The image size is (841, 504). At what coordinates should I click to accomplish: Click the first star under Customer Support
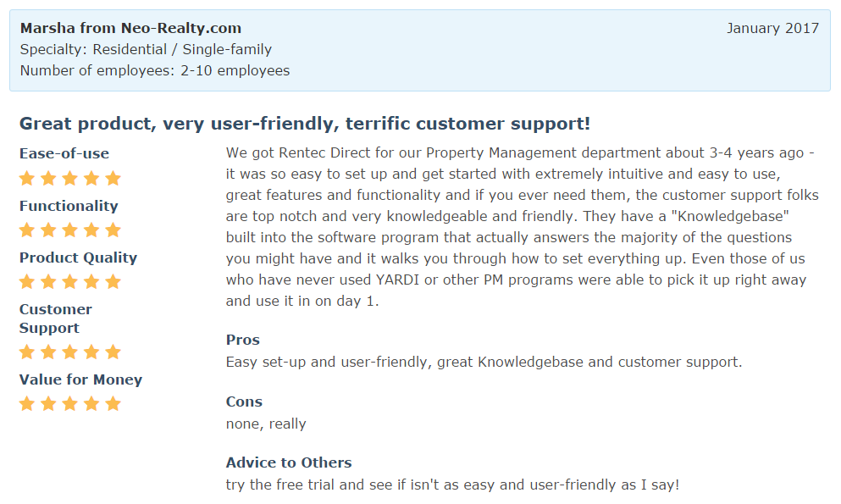tap(27, 352)
